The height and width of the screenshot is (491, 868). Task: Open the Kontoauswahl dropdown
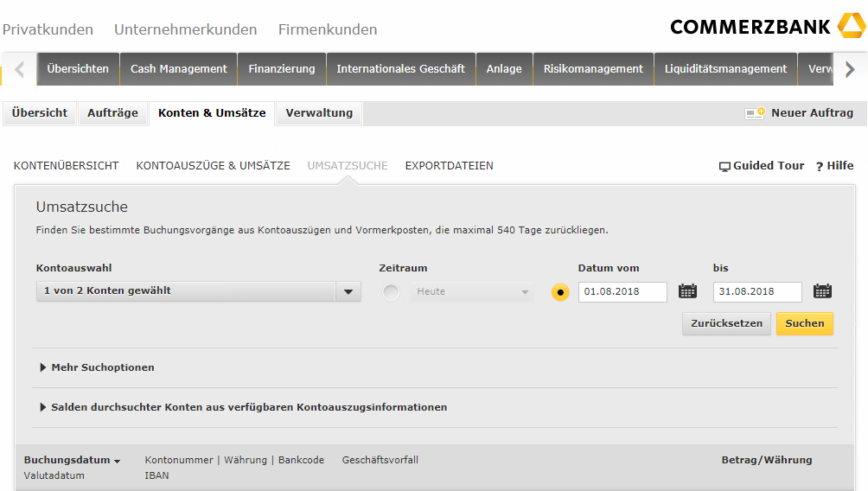[x=198, y=291]
